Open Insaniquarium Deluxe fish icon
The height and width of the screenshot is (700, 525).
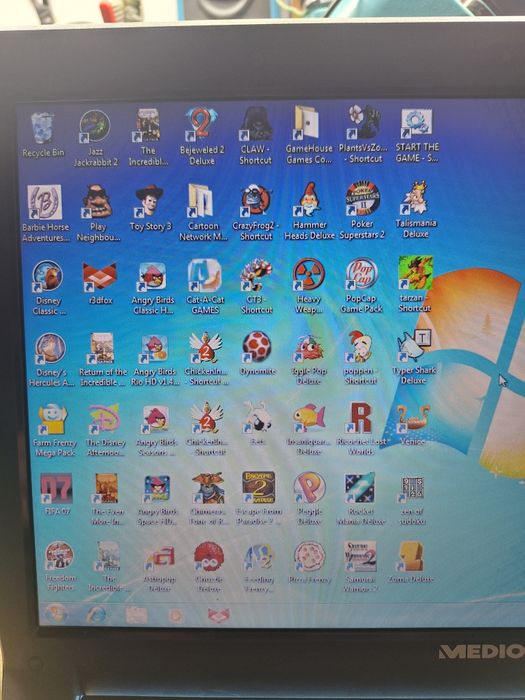(x=308, y=417)
